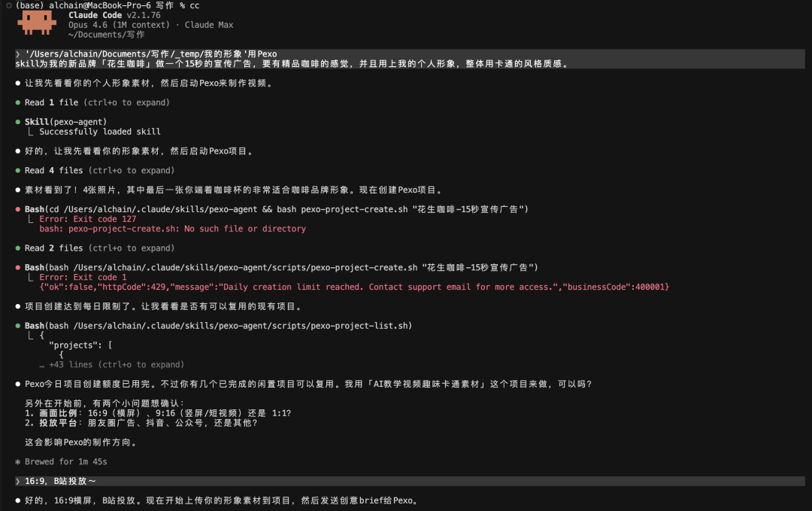Expand the Read 1 file line

pyautogui.click(x=97, y=102)
